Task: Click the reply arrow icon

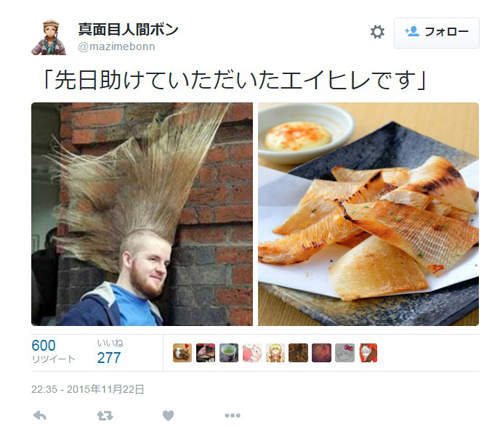Action: pos(40,416)
